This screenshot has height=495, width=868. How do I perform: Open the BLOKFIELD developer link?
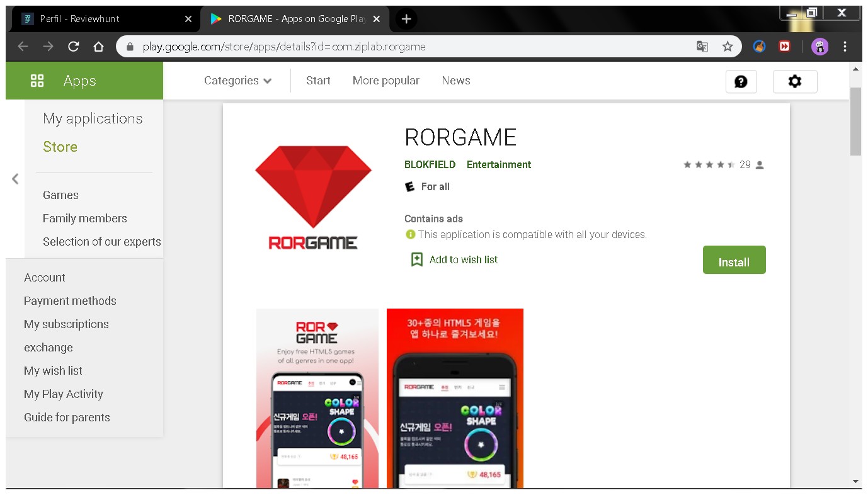(430, 164)
